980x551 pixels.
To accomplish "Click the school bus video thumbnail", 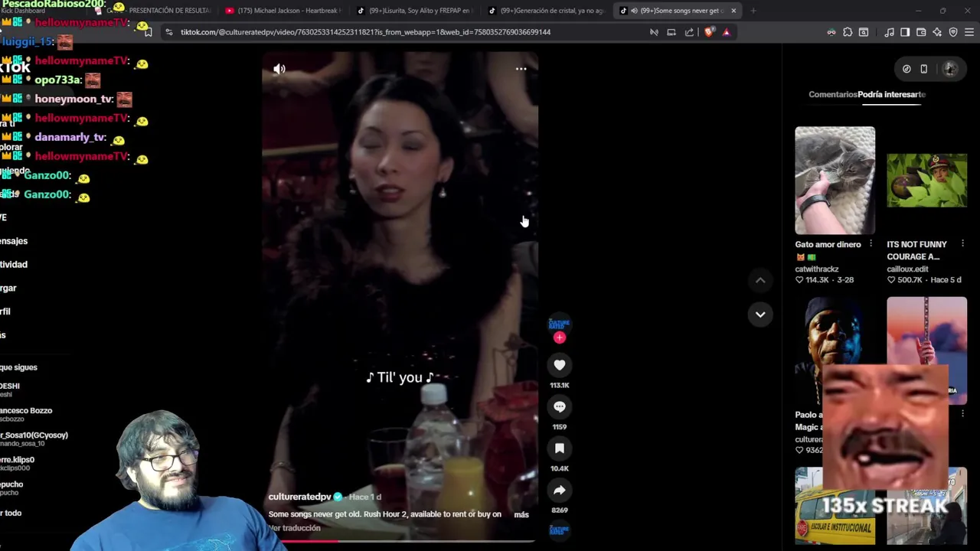I will pyautogui.click(x=835, y=506).
